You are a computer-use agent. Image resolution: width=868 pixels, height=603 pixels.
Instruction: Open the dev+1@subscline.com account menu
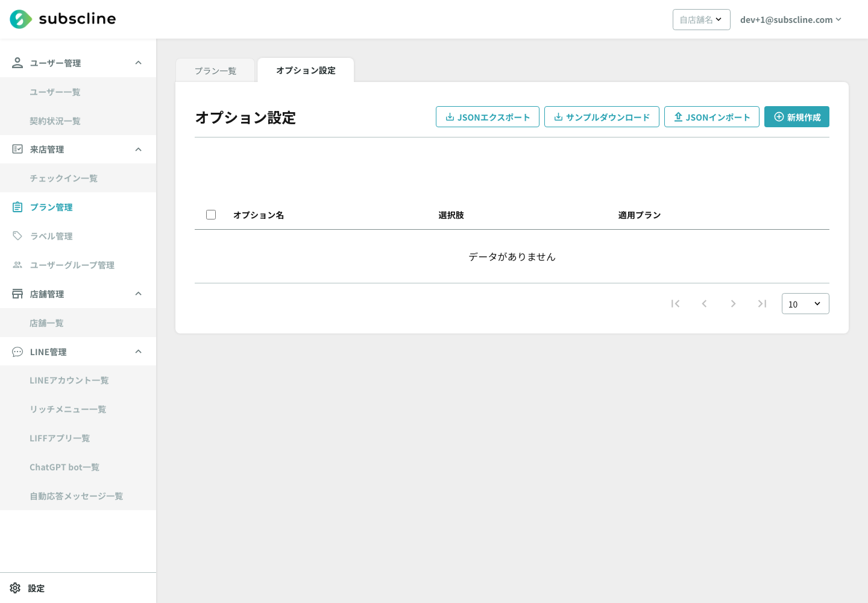tap(790, 19)
